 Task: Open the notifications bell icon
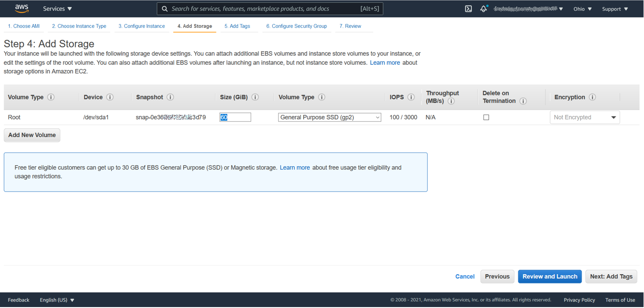(483, 9)
